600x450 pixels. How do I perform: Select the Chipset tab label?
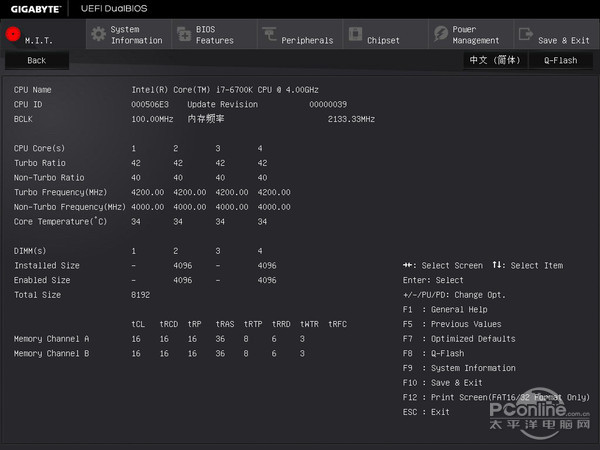click(383, 40)
